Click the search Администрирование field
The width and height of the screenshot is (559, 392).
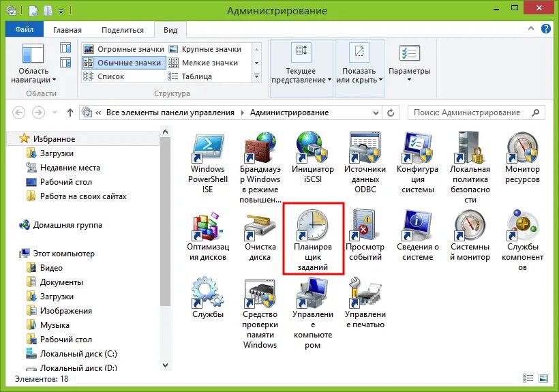(x=477, y=112)
